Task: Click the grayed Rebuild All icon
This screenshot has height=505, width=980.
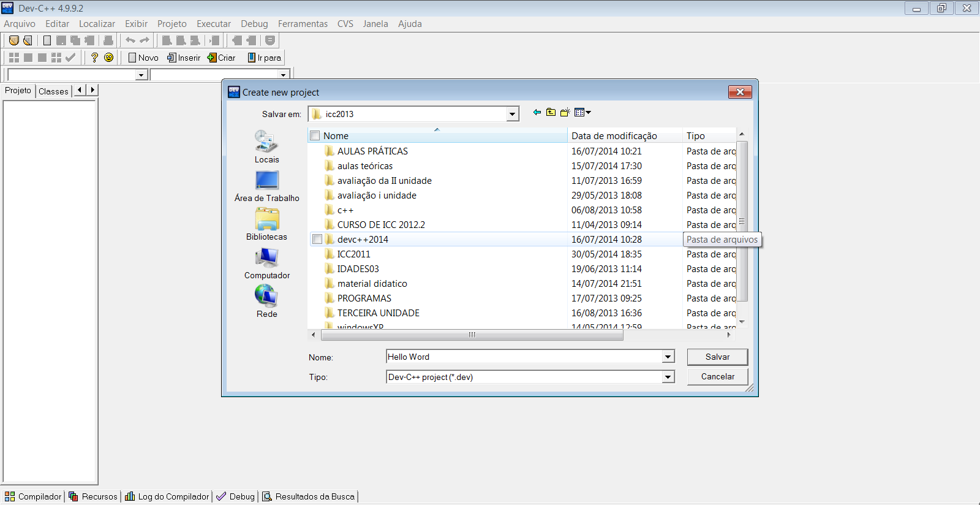Action: pos(56,58)
